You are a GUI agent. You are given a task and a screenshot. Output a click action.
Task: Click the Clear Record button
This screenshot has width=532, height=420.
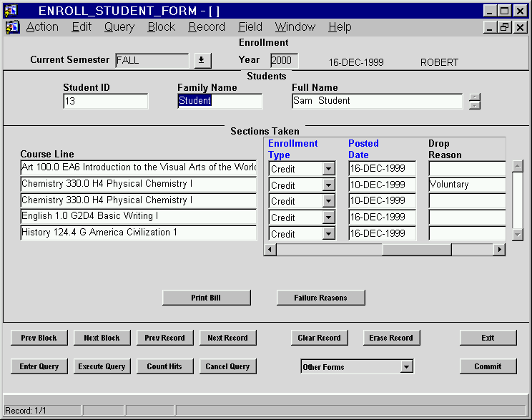(319, 338)
